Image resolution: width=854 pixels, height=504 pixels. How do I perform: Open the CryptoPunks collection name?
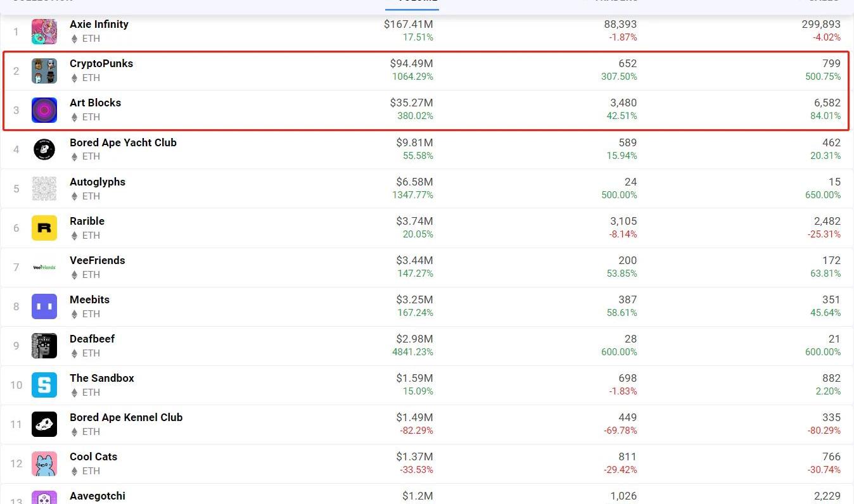click(101, 63)
